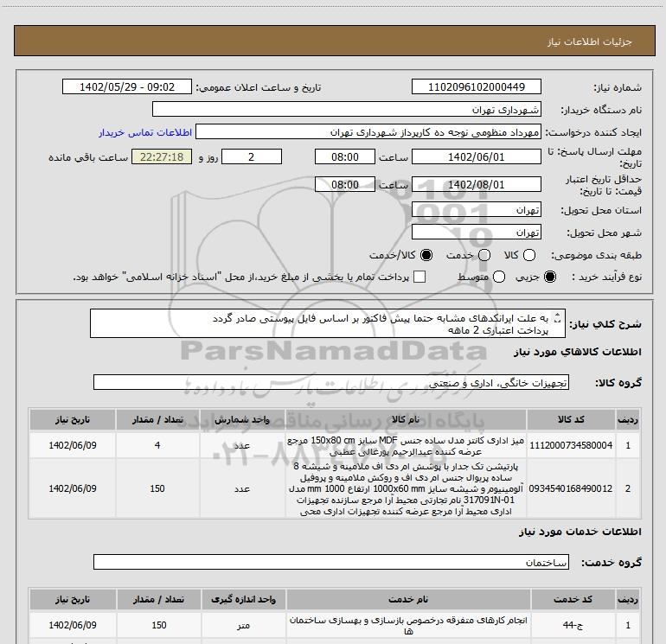Click the price validity date 1402/08/01
The image size is (666, 644).
476,184
